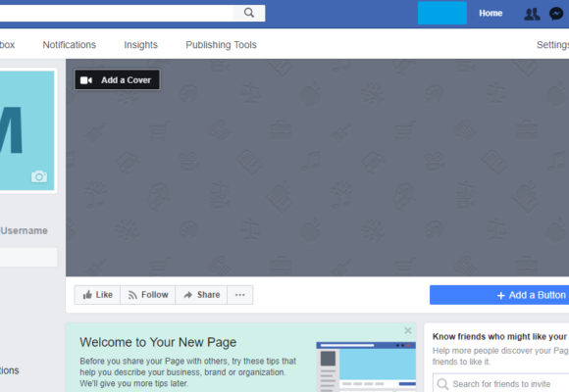Click the Home link in top bar
Image resolution: width=569 pixels, height=392 pixels.
point(491,14)
